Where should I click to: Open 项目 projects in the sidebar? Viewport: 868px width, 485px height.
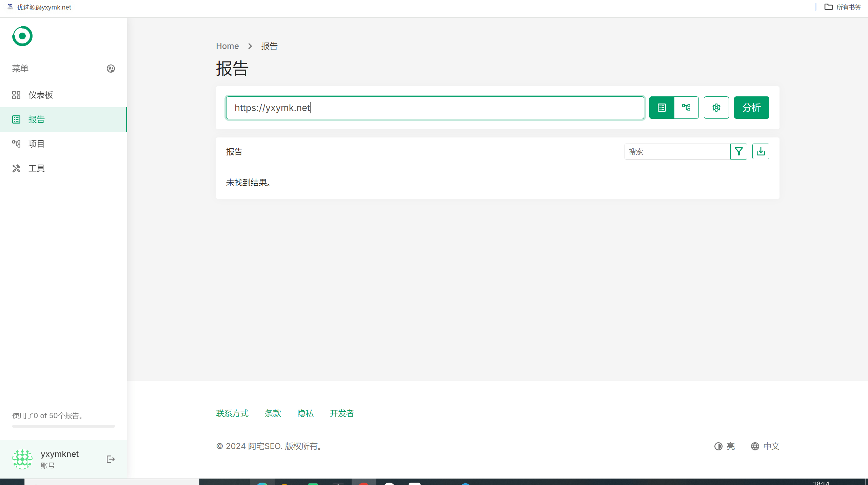point(63,144)
